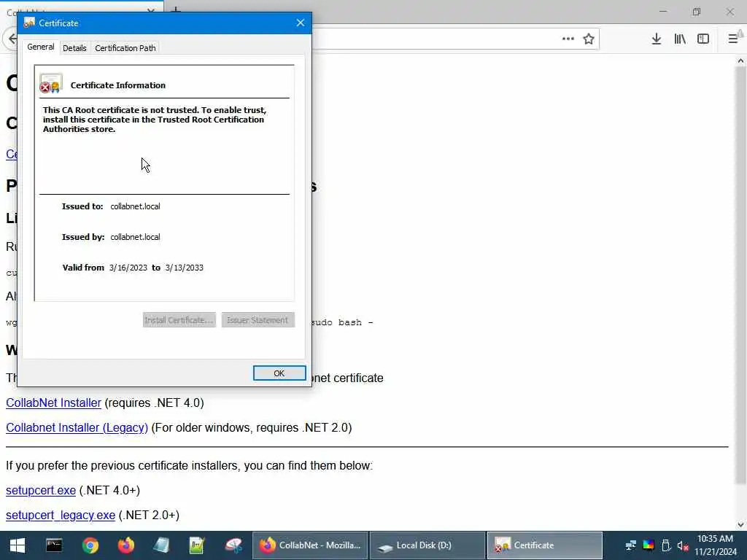Click expiry date 3/13/2033
747x560 pixels.
tap(185, 268)
